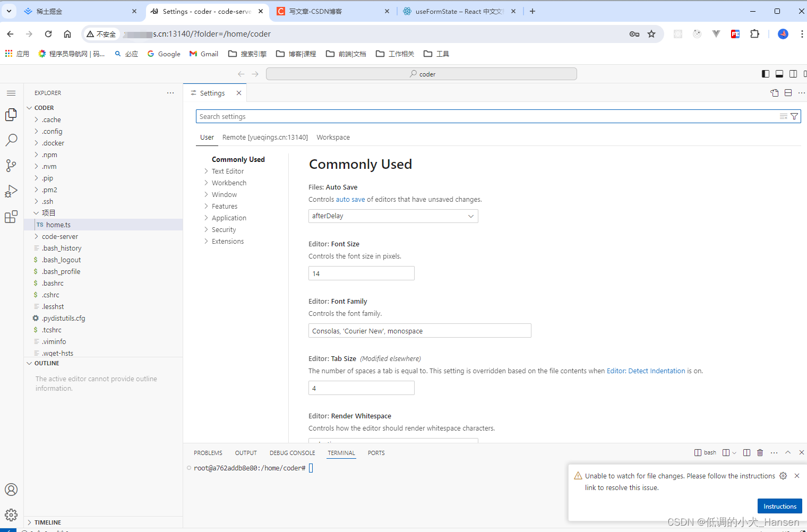
Task: Open the Manage gear icon at bottom left
Action: click(11, 514)
